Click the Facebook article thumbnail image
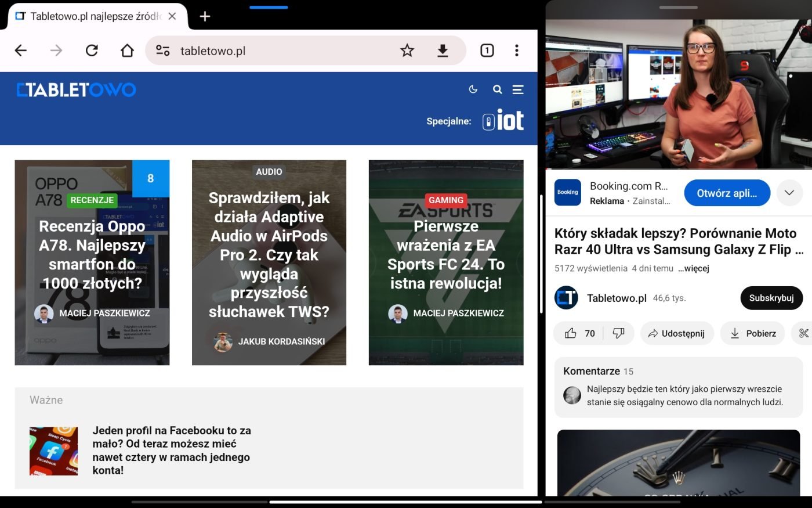This screenshot has width=812, height=508. 53,451
